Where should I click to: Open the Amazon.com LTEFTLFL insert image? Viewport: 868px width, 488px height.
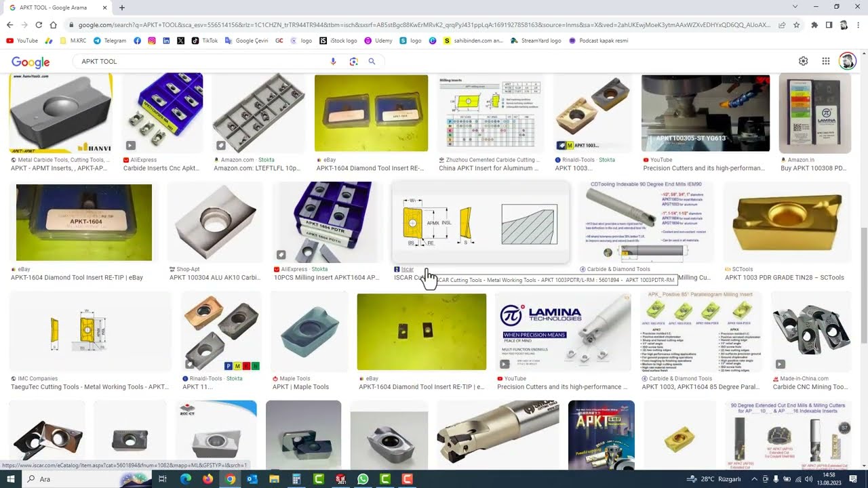(259, 113)
